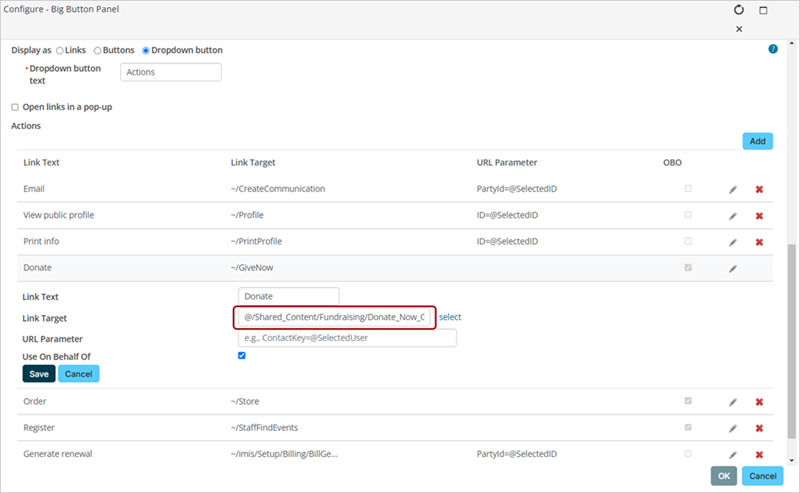The width and height of the screenshot is (800, 493).
Task: Click the scrollbar down arrow
Action: pos(791,460)
